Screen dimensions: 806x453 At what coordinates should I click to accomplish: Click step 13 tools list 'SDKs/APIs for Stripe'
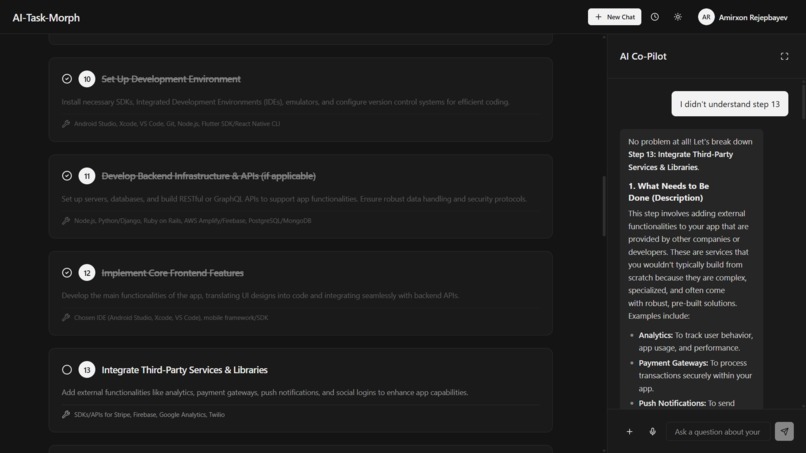tap(149, 414)
